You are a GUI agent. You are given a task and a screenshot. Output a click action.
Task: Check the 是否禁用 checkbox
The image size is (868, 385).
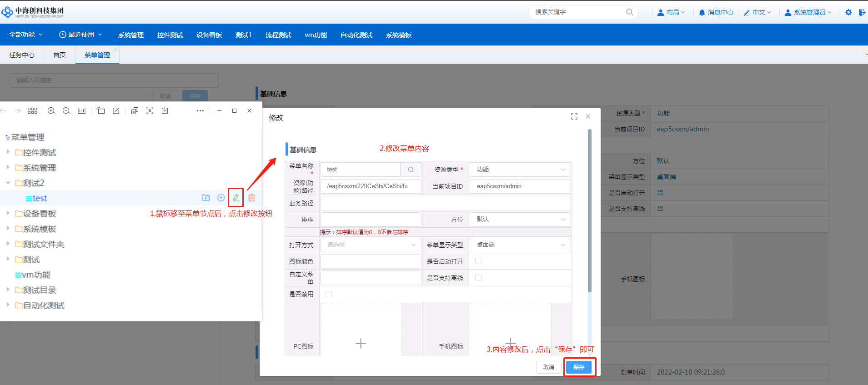pos(329,294)
